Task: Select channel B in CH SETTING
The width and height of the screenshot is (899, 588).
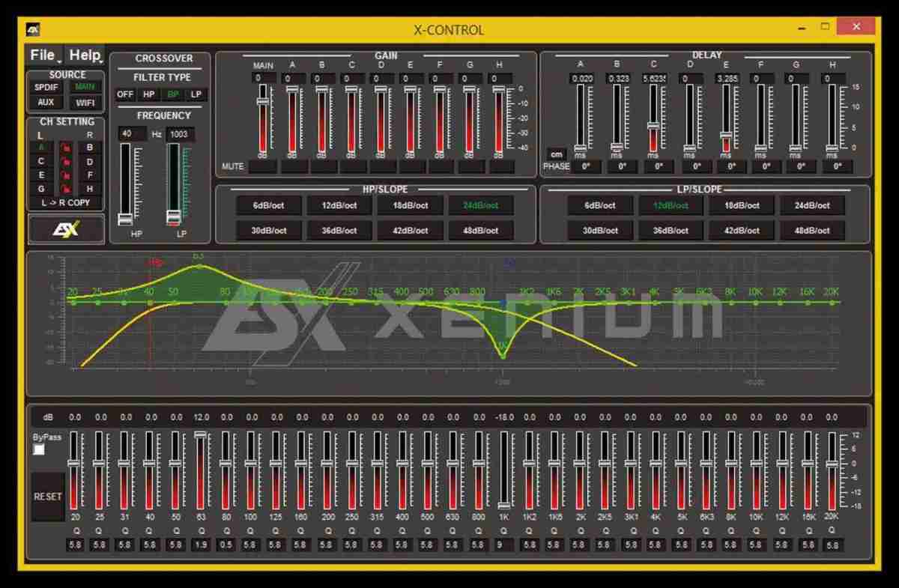Action: tap(90, 148)
